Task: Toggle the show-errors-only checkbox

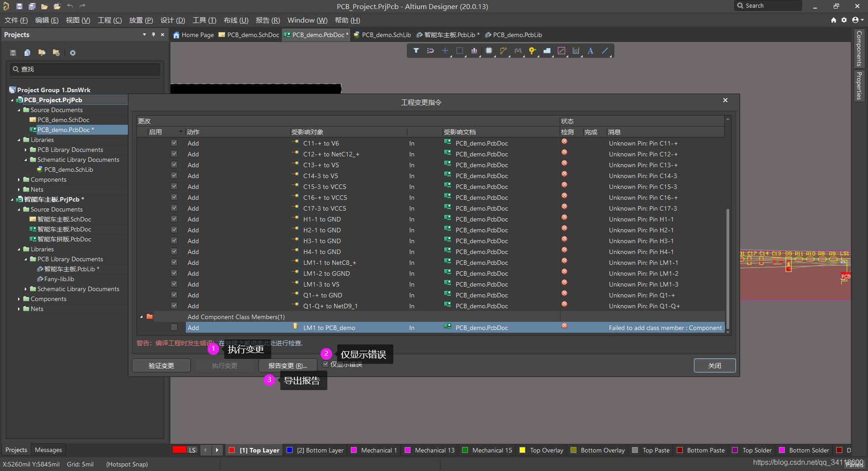Action: pos(325,364)
